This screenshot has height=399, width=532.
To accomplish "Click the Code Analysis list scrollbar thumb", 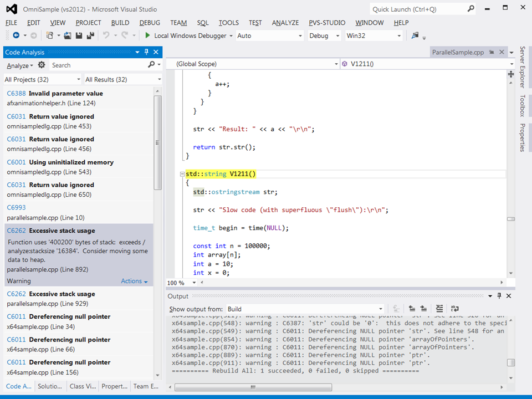I will (157, 142).
